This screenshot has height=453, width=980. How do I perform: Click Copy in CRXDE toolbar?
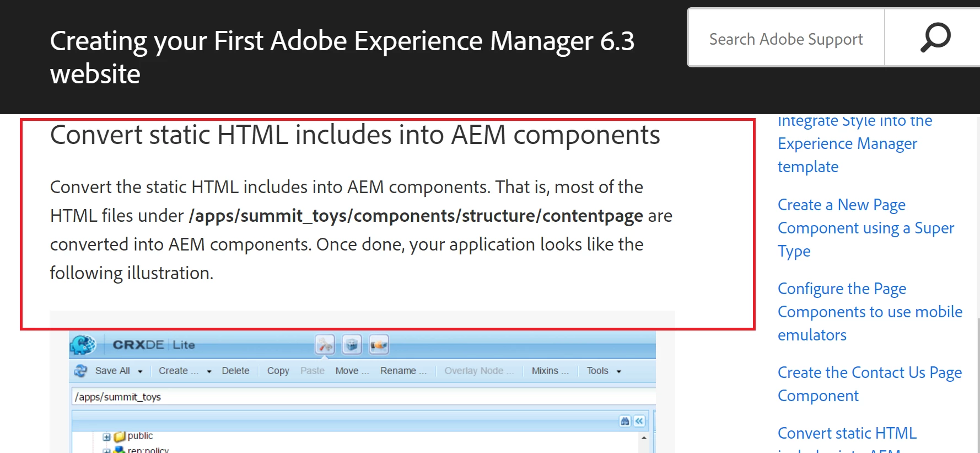point(278,371)
